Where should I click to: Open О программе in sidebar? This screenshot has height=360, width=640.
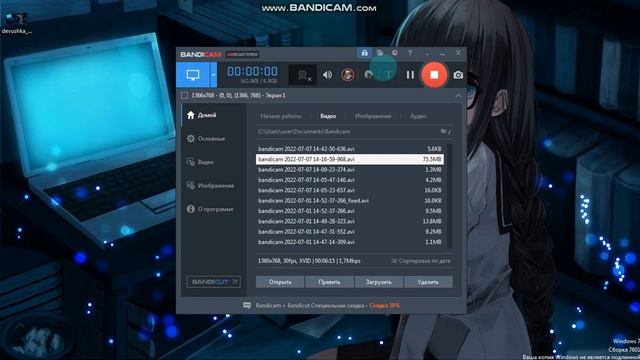(x=210, y=209)
